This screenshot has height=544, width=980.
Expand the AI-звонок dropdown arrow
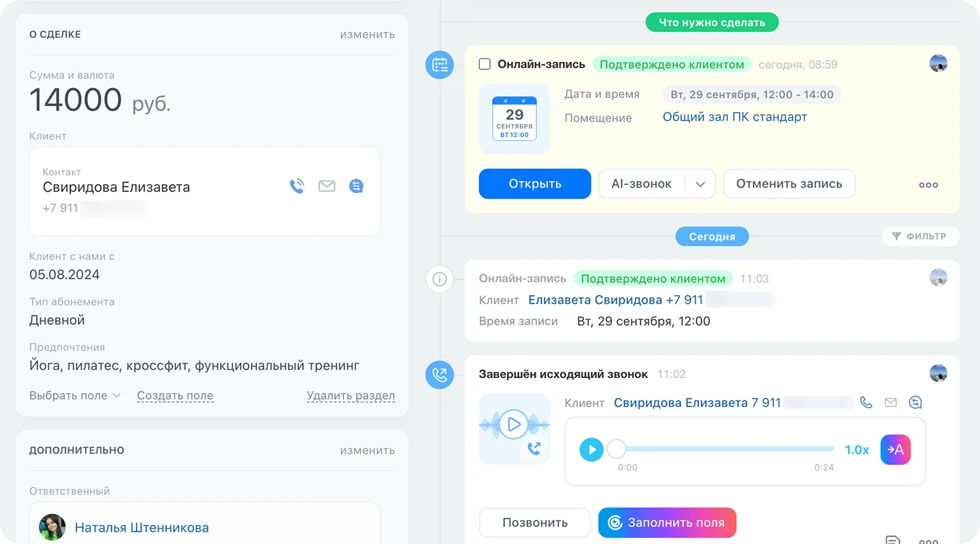pos(700,184)
